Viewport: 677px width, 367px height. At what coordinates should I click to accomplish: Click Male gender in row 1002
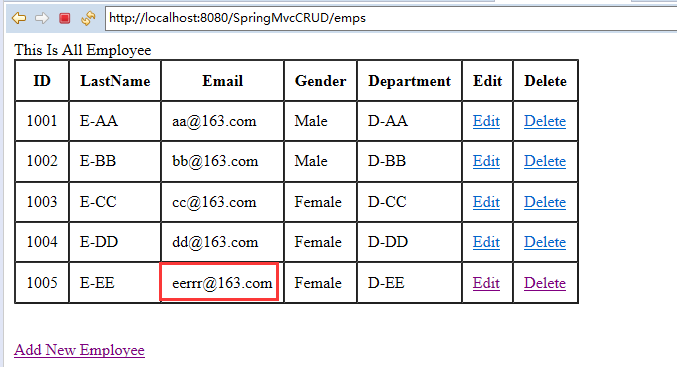tap(311, 161)
